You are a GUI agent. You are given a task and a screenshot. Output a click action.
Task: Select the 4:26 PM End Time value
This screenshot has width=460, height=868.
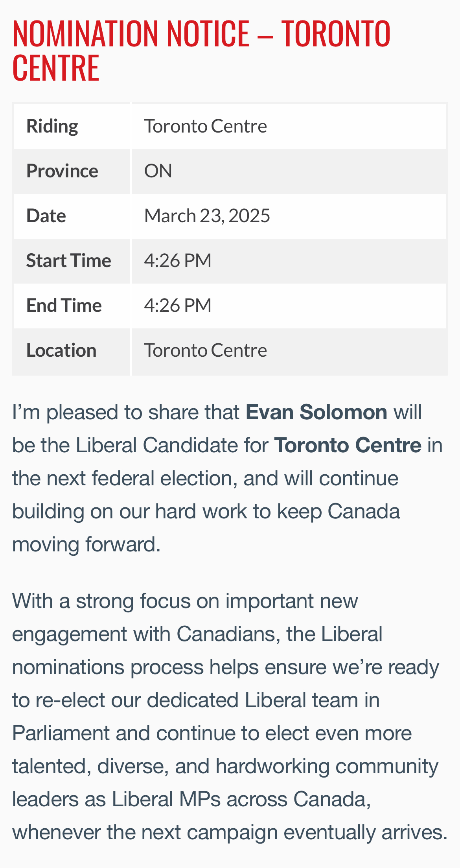178,306
